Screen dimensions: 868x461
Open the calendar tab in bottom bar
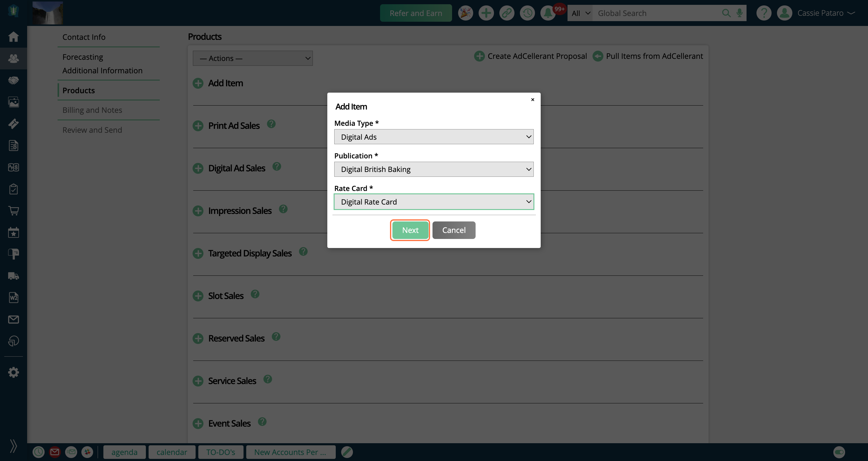click(172, 452)
